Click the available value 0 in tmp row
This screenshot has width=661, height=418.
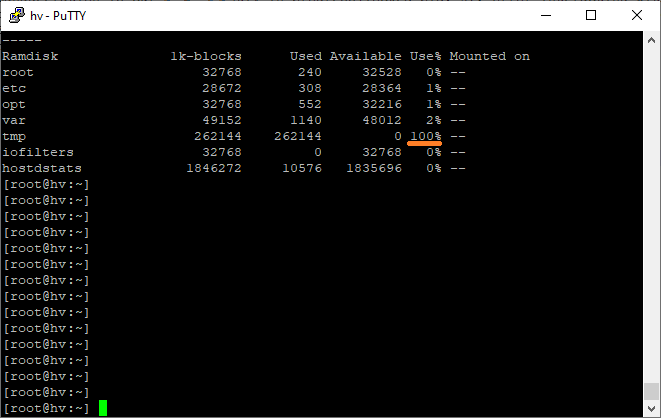(x=398, y=136)
